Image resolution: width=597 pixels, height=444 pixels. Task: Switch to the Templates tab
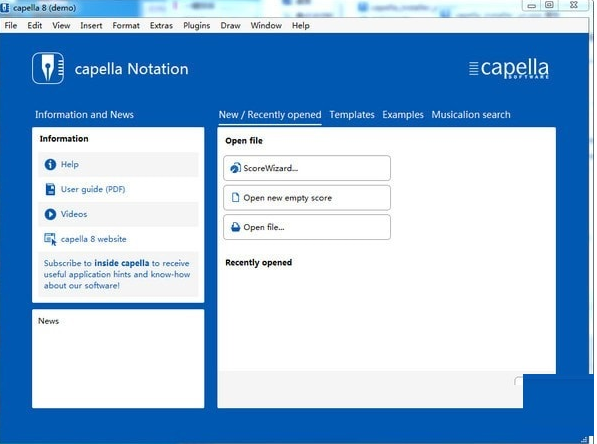click(352, 115)
